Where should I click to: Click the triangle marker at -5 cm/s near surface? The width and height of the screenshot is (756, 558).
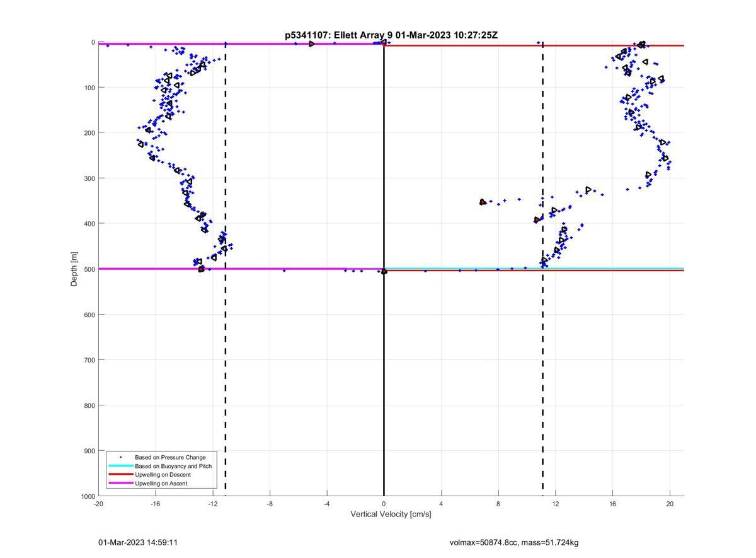312,44
